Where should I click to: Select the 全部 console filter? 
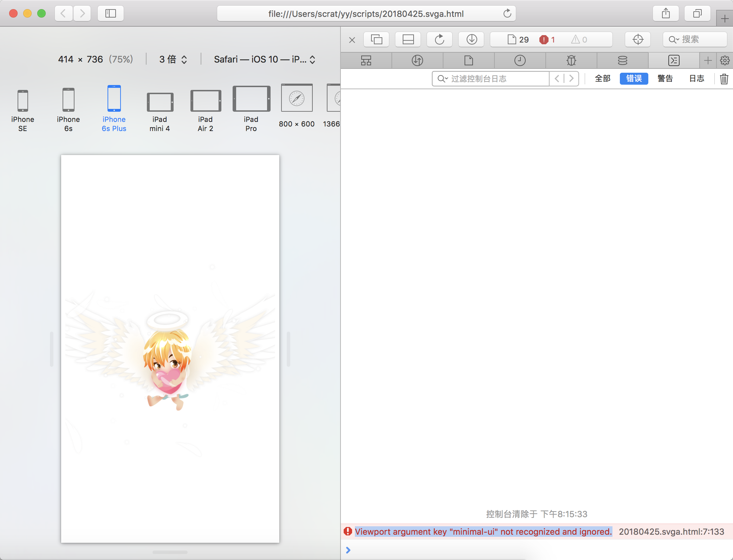click(603, 78)
